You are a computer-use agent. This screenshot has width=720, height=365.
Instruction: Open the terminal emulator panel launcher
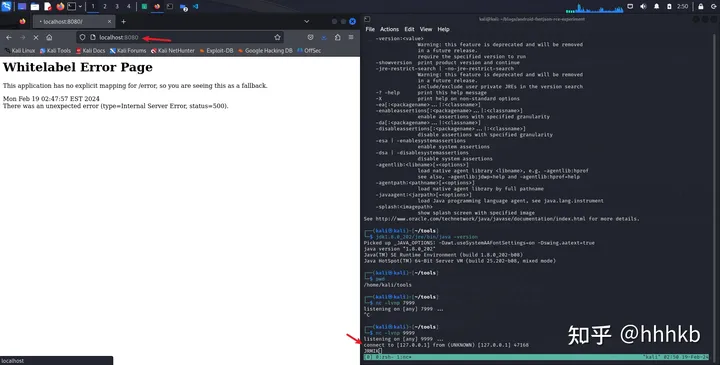[x=72, y=6]
